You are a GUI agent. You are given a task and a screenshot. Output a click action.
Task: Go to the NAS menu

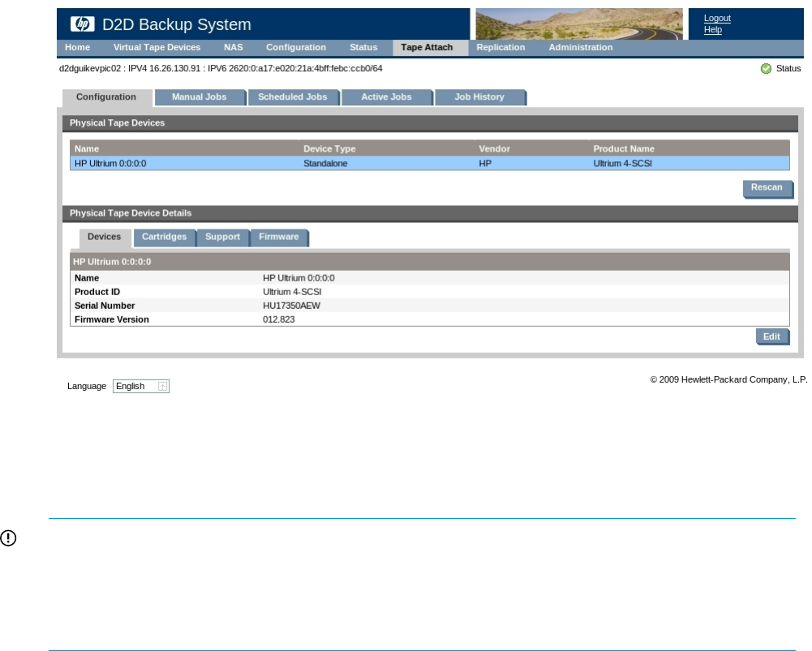pos(233,47)
